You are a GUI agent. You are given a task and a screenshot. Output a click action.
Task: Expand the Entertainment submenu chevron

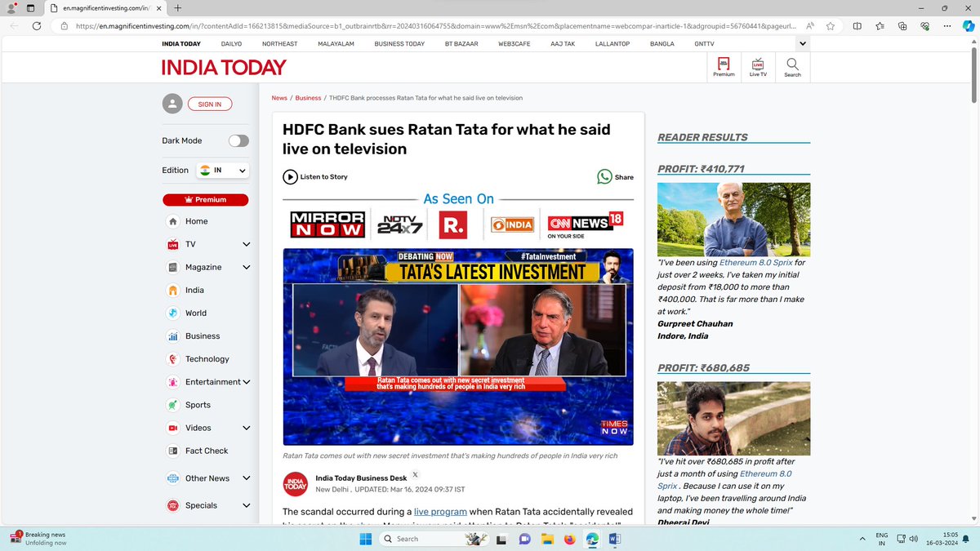[x=246, y=382]
